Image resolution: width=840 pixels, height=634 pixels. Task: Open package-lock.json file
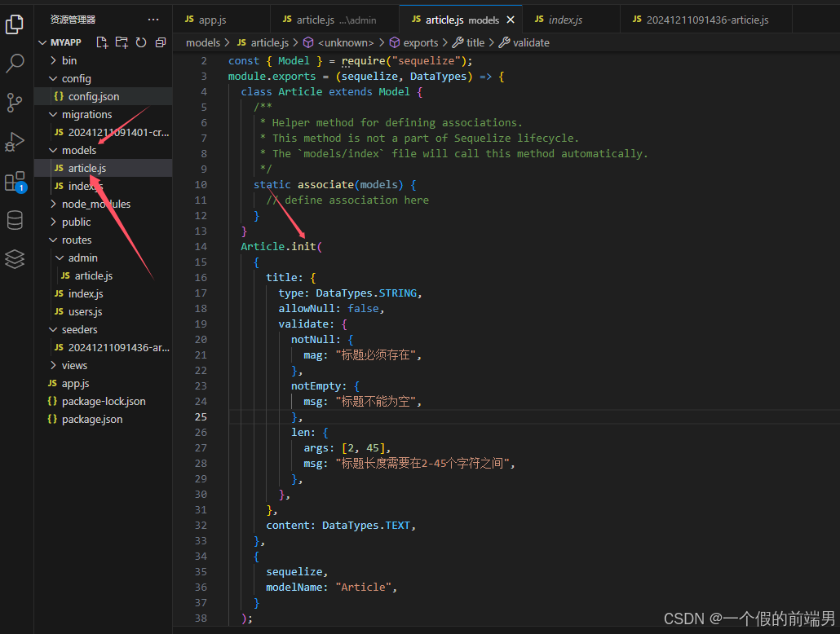[103, 402]
